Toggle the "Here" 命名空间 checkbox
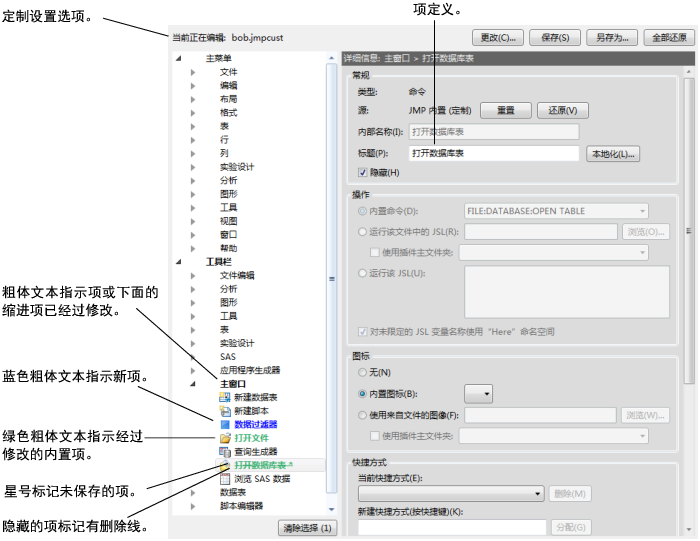Screen dimensions: 700x541 click(x=362, y=332)
